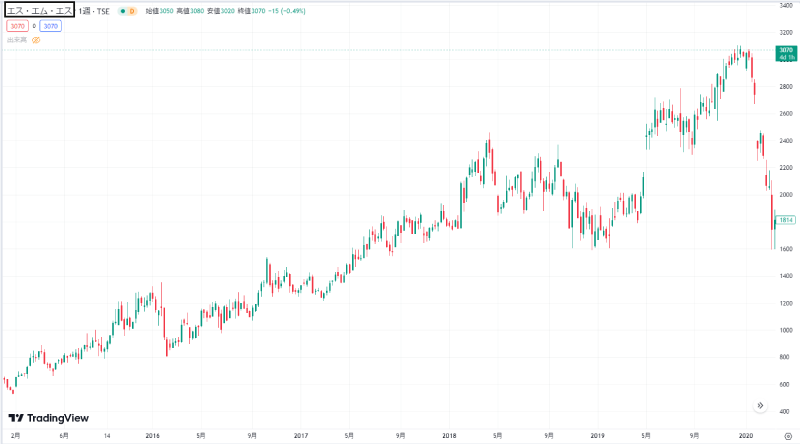Click the green market status dot

122,11
